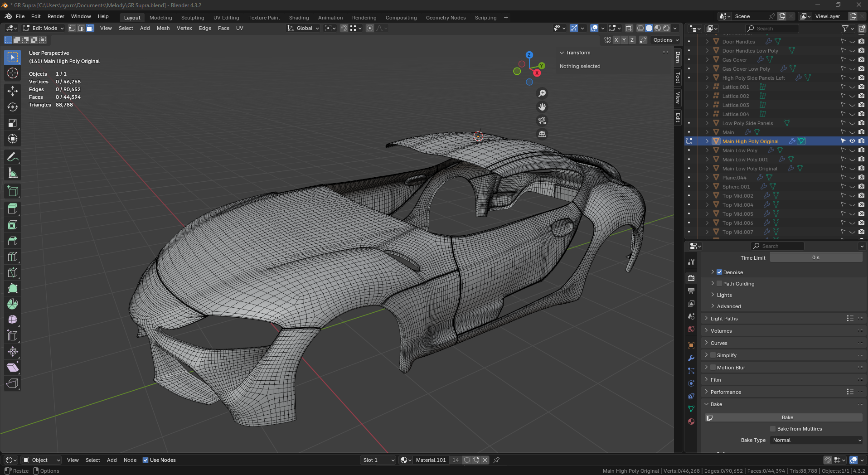Viewport: 868px width, 475px height.
Task: Open the Mesh menu in viewport header
Action: point(163,28)
